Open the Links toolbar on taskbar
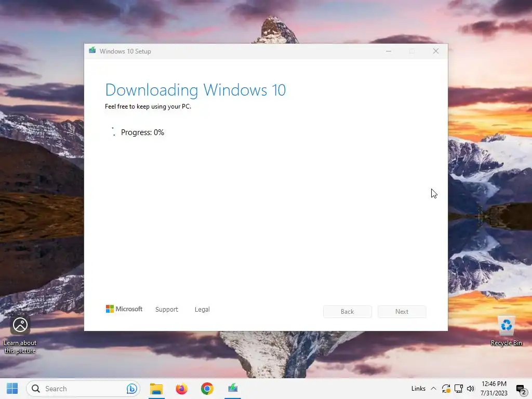The height and width of the screenshot is (399, 532). pyautogui.click(x=418, y=389)
